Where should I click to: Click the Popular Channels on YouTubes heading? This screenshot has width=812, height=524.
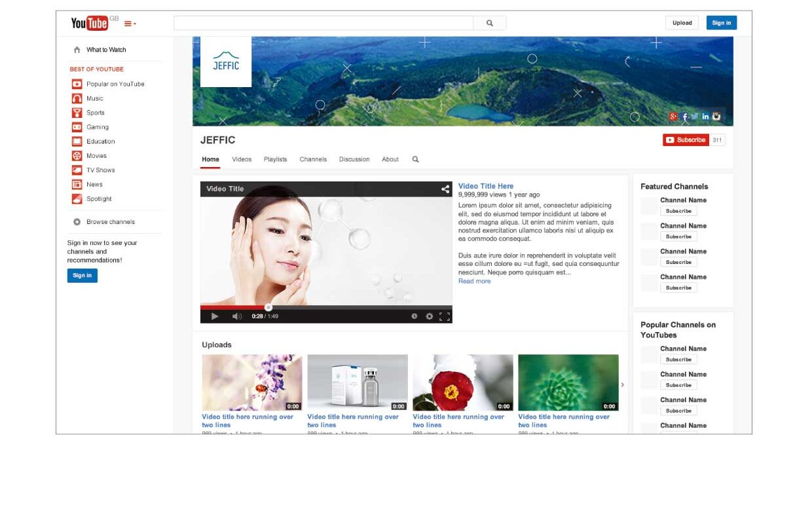pos(678,329)
